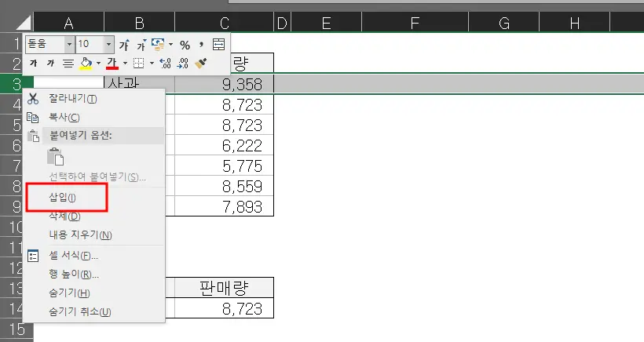Choose 행 높이(R)... menu entry
644x342 pixels.
pyautogui.click(x=94, y=275)
